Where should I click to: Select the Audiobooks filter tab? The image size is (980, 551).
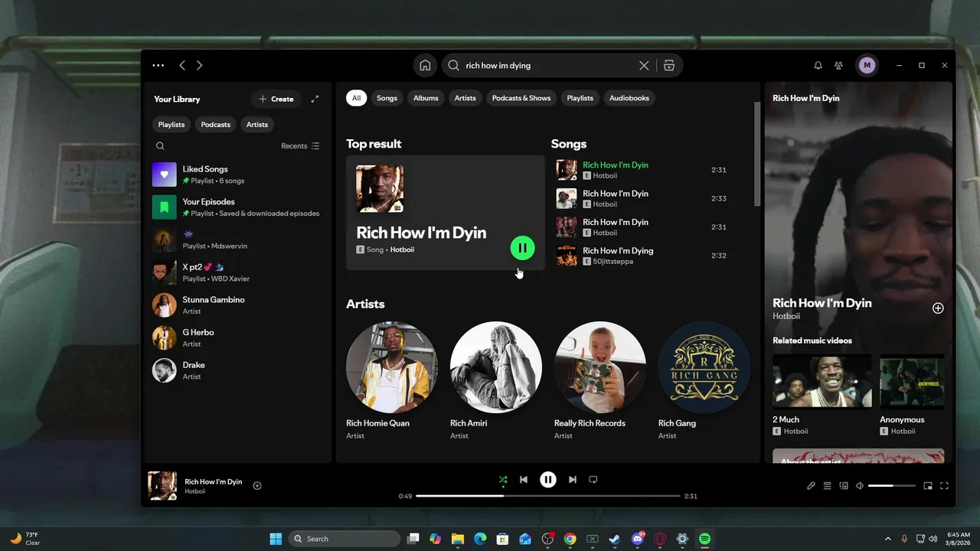coord(629,98)
